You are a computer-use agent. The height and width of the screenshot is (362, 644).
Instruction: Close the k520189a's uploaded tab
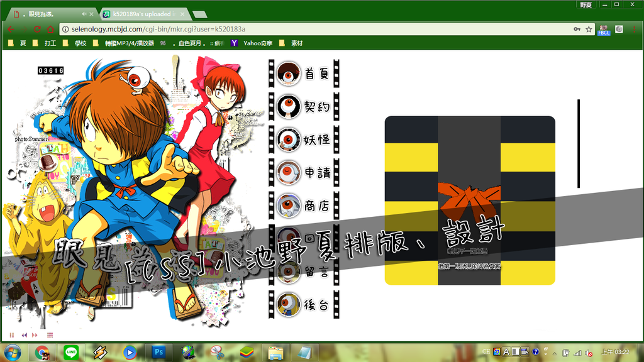[182, 14]
